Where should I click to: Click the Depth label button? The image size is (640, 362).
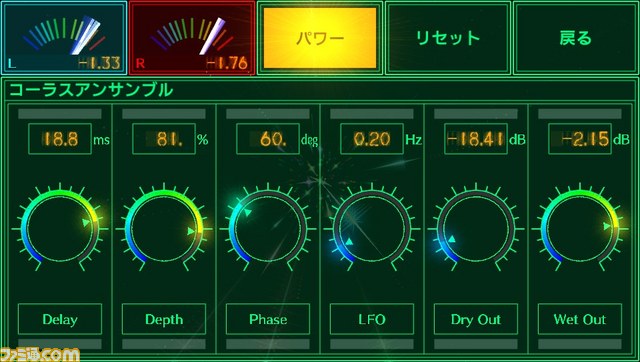click(164, 319)
